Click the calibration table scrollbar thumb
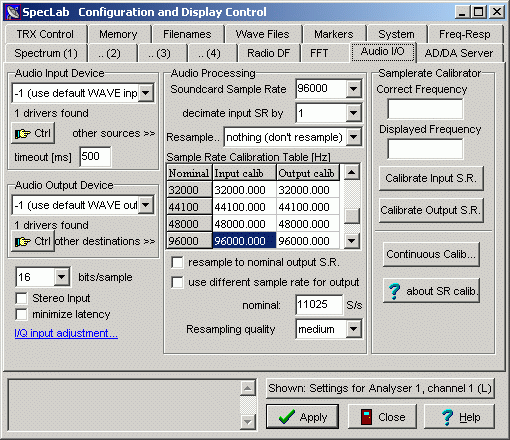510x440 pixels. point(352,216)
